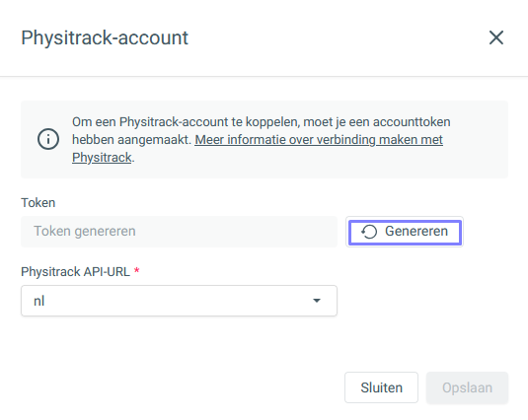
Task: Click the 'Physitrack API-URL' label text
Action: [x=75, y=272]
